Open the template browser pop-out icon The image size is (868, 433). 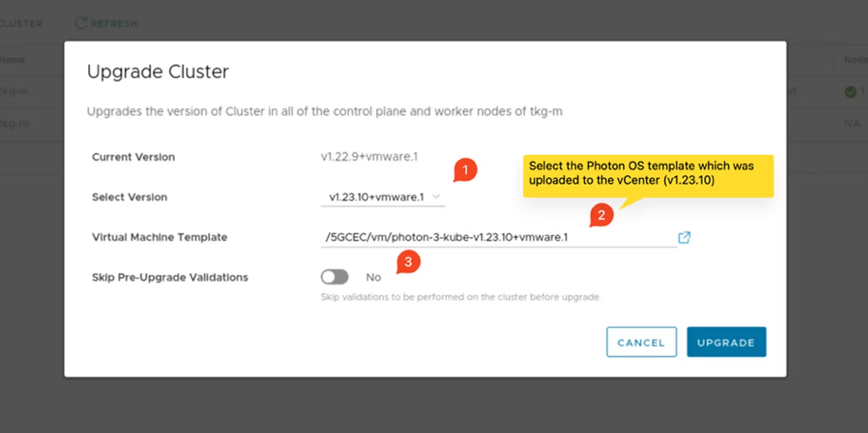coord(684,237)
